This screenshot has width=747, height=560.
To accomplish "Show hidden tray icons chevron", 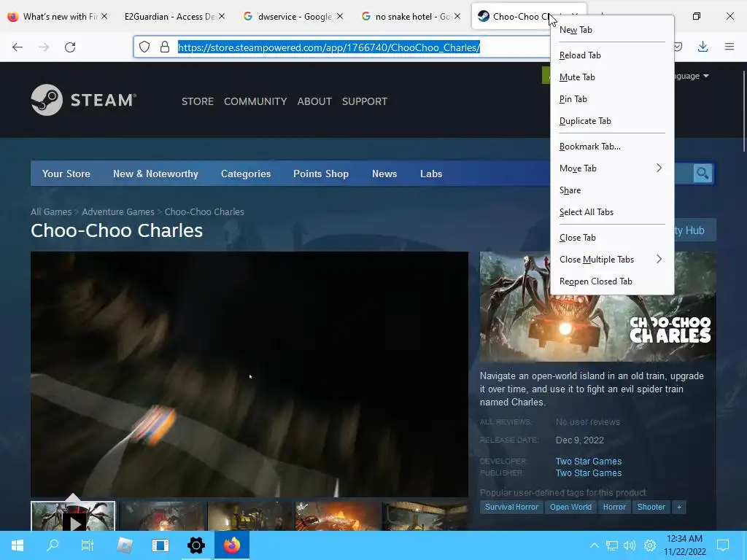I will 594,545.
